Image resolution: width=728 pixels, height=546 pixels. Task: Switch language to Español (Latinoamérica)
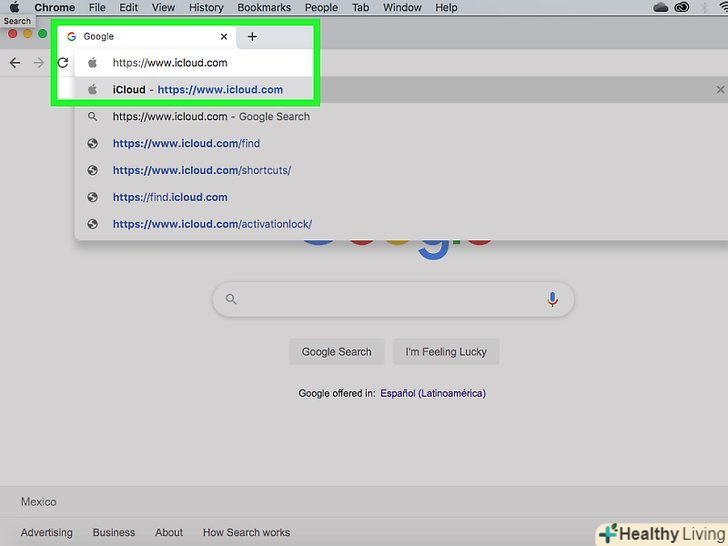tap(433, 393)
